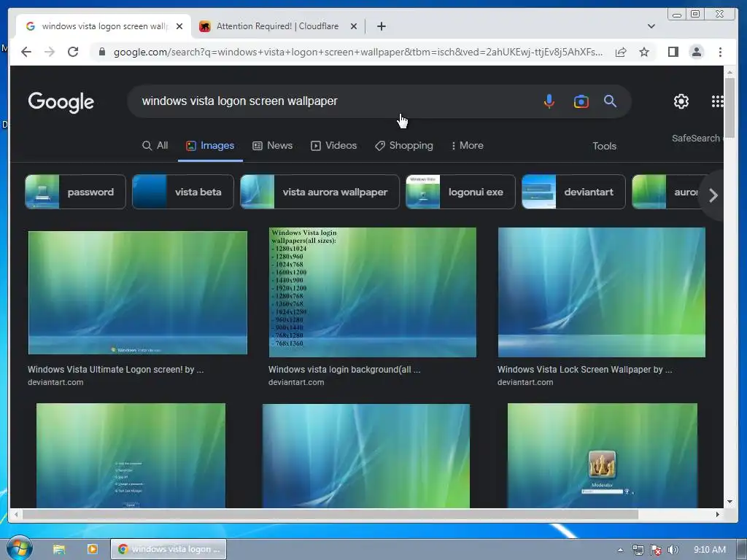Viewport: 747px width, 560px height.
Task: Open Windows Vista Ultimate Logon screen thumbnail
Action: click(138, 293)
